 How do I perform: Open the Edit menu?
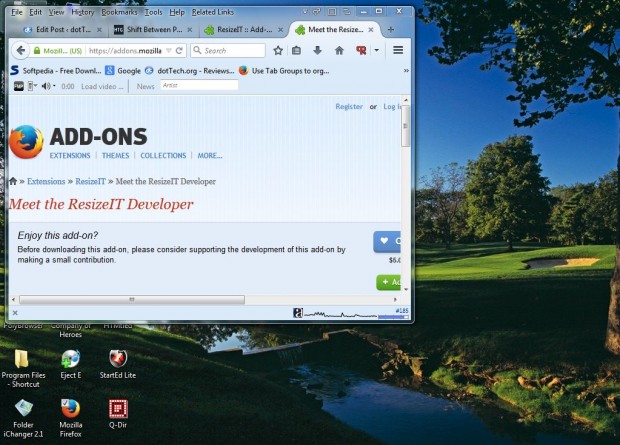coord(35,12)
